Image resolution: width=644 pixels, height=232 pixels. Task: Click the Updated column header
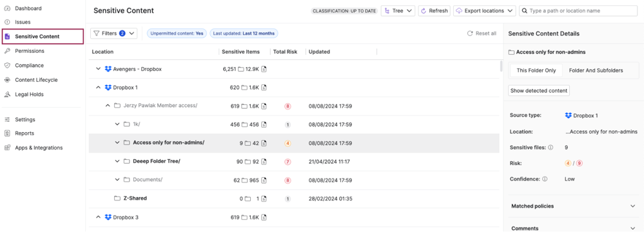(319, 52)
